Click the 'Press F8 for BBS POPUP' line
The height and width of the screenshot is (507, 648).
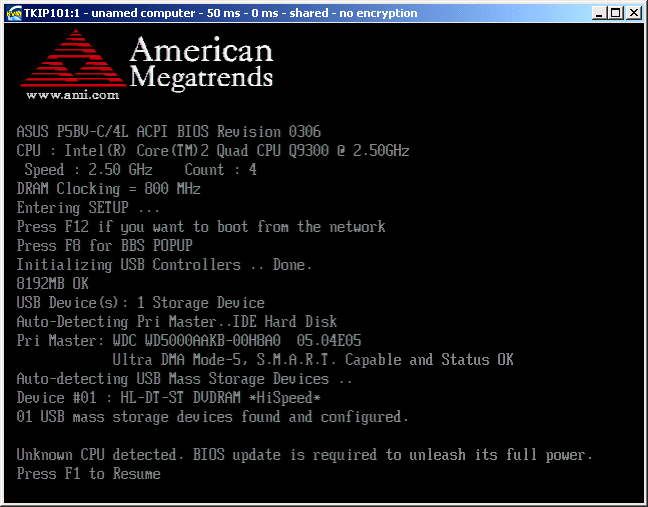click(105, 245)
